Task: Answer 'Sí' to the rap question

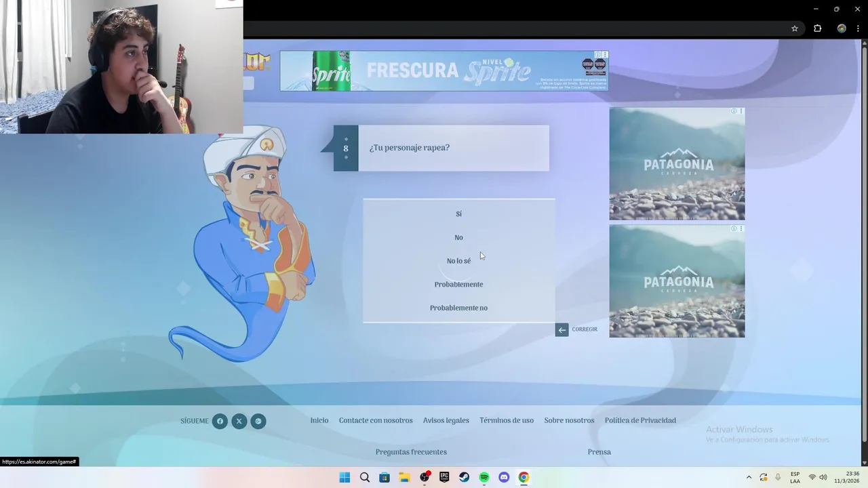Action: click(458, 213)
